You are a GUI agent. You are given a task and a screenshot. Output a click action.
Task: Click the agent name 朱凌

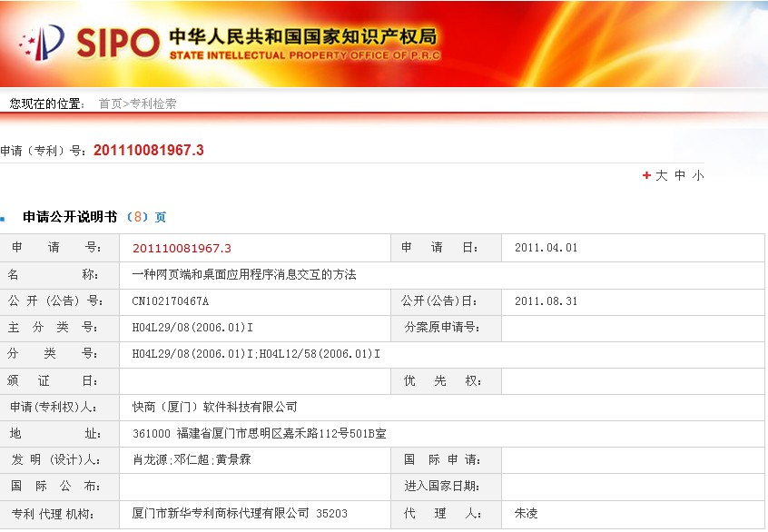[526, 513]
